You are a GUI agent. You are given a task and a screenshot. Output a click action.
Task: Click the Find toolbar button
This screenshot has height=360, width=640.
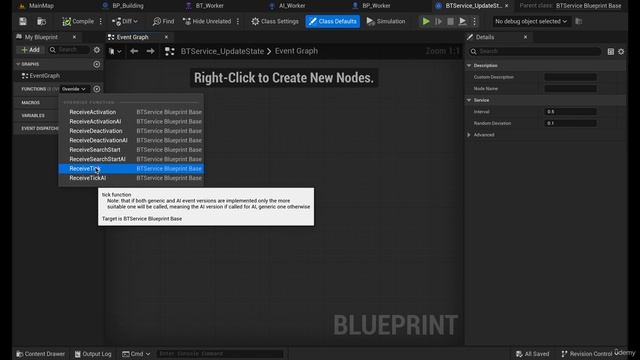point(163,21)
